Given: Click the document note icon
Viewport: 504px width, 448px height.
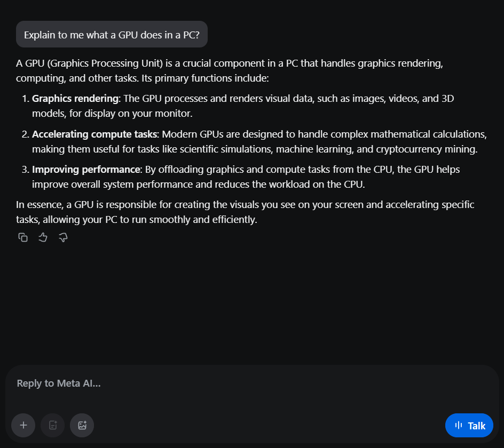Looking at the screenshot, I should click(x=53, y=425).
